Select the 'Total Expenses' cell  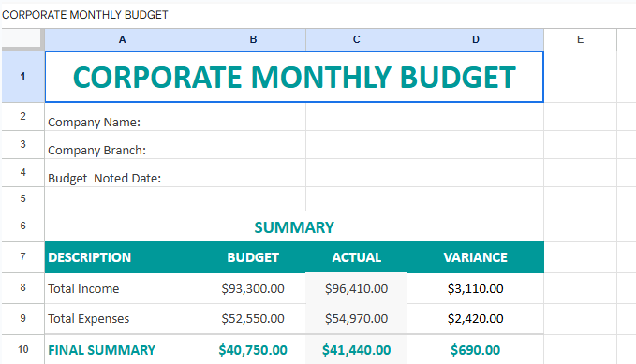tap(122, 318)
